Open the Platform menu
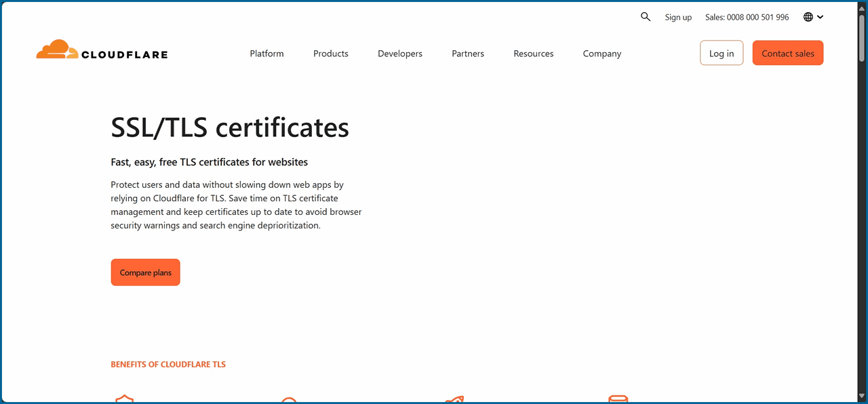Screen dimensions: 868x404 pyautogui.click(x=267, y=54)
